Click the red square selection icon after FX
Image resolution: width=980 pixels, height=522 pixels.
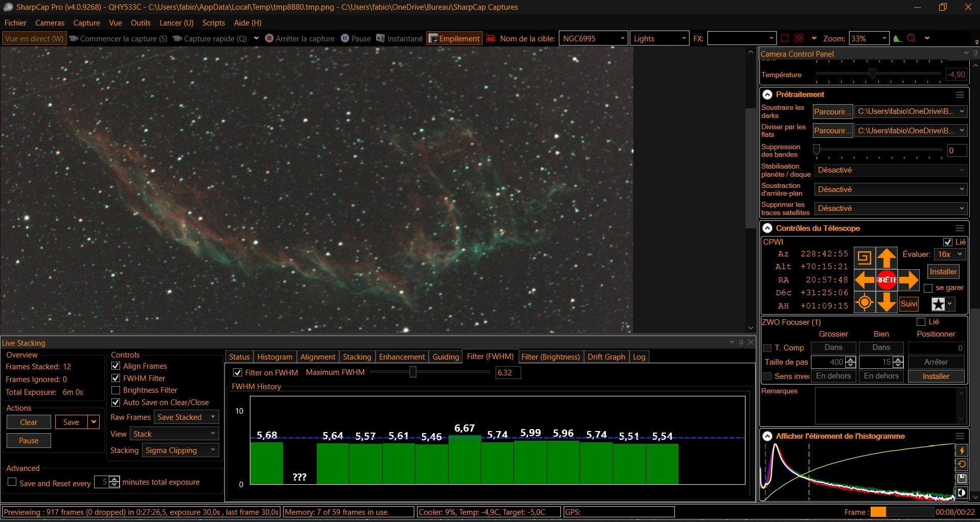(785, 38)
